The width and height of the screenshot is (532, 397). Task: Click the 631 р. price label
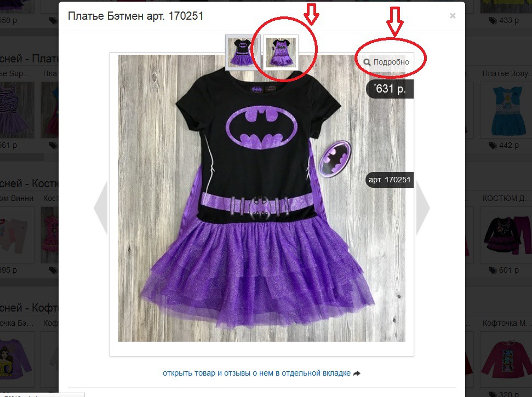point(390,89)
